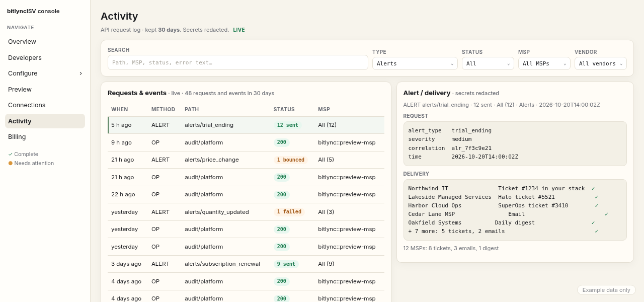Select the 22 h ago OP row
Screen dimensions: 644x302
coord(246,194)
